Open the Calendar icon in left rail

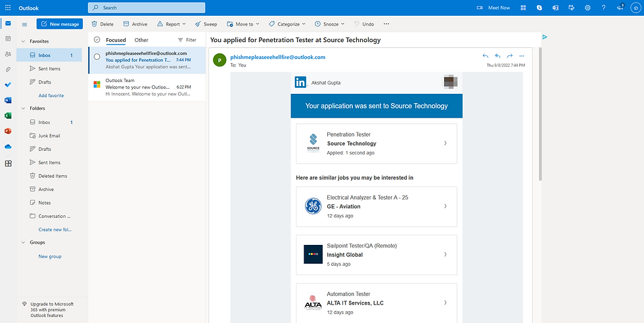point(8,39)
